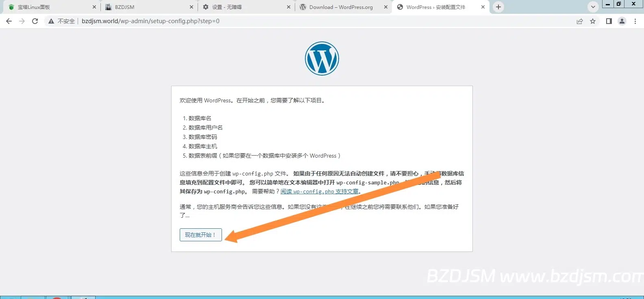Click the 宝塔 shield favicon on first tab
Viewport: 644px width, 299px height.
tap(11, 7)
